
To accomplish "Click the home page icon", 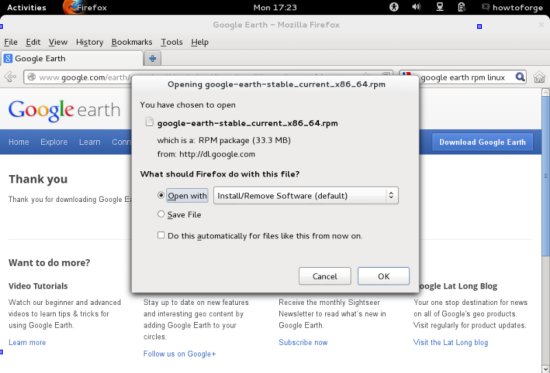I will (539, 77).
